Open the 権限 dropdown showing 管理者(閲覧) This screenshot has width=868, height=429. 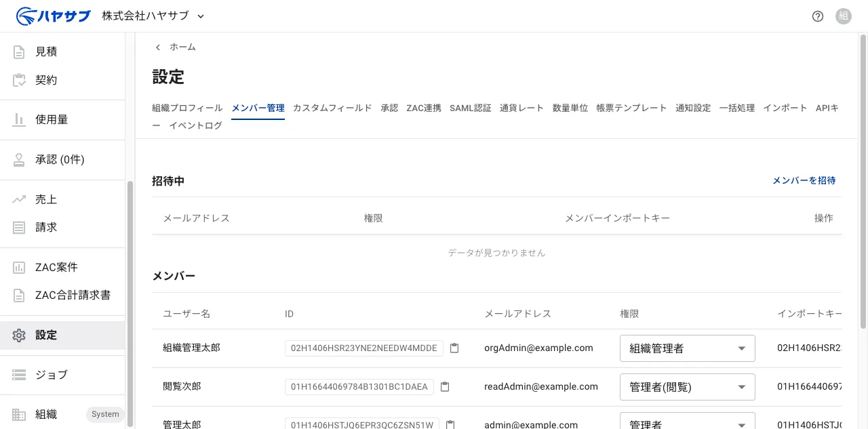click(688, 387)
